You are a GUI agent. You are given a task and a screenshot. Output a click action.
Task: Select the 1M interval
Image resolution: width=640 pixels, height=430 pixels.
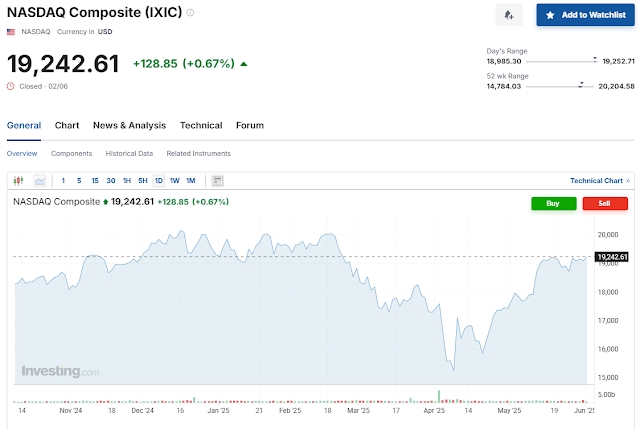[x=191, y=181]
